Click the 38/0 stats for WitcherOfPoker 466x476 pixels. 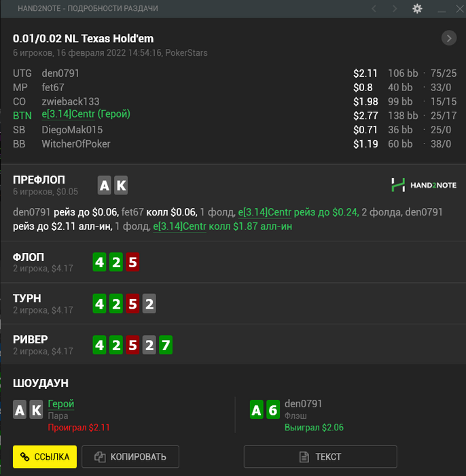[441, 144]
